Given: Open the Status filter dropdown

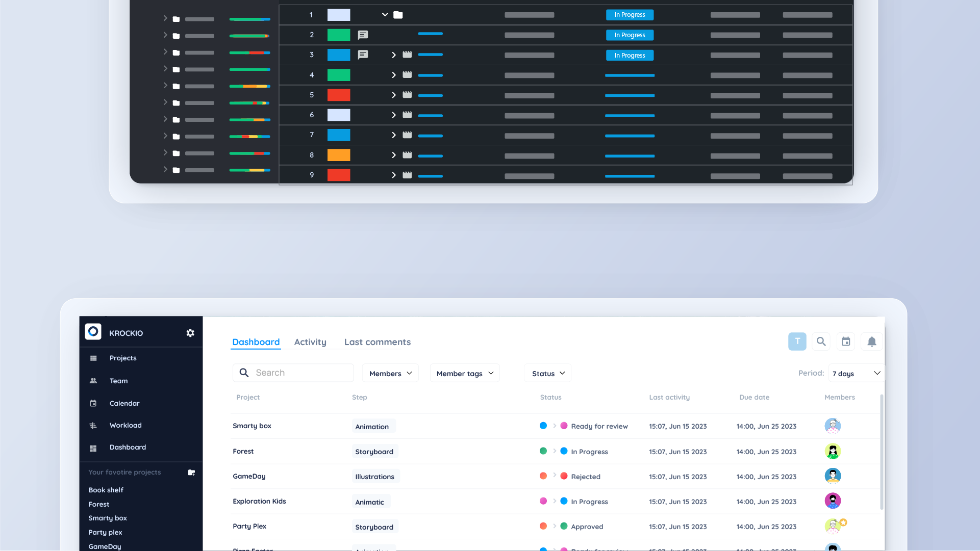Looking at the screenshot, I should pyautogui.click(x=548, y=373).
